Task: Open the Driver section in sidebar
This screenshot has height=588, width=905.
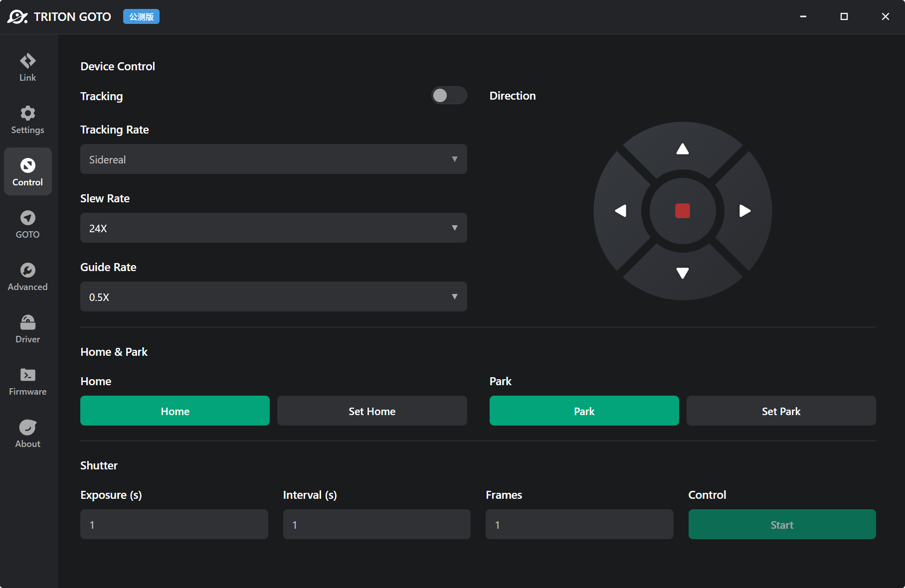Action: click(28, 329)
